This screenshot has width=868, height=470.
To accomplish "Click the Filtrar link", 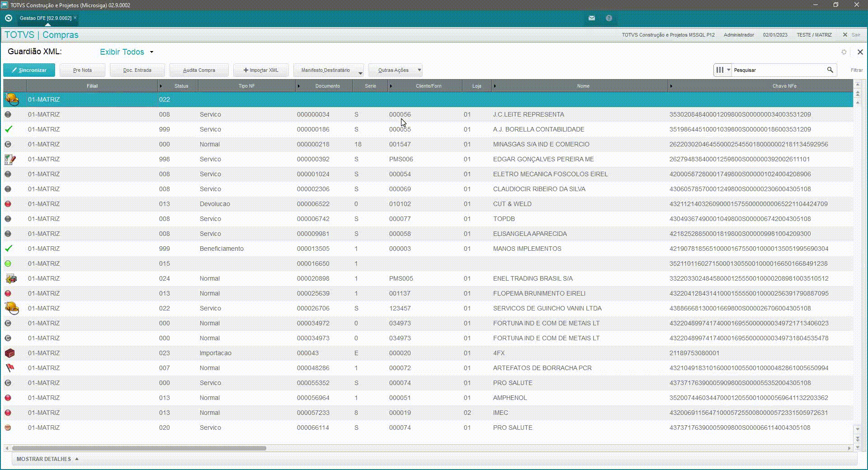I will tap(856, 70).
